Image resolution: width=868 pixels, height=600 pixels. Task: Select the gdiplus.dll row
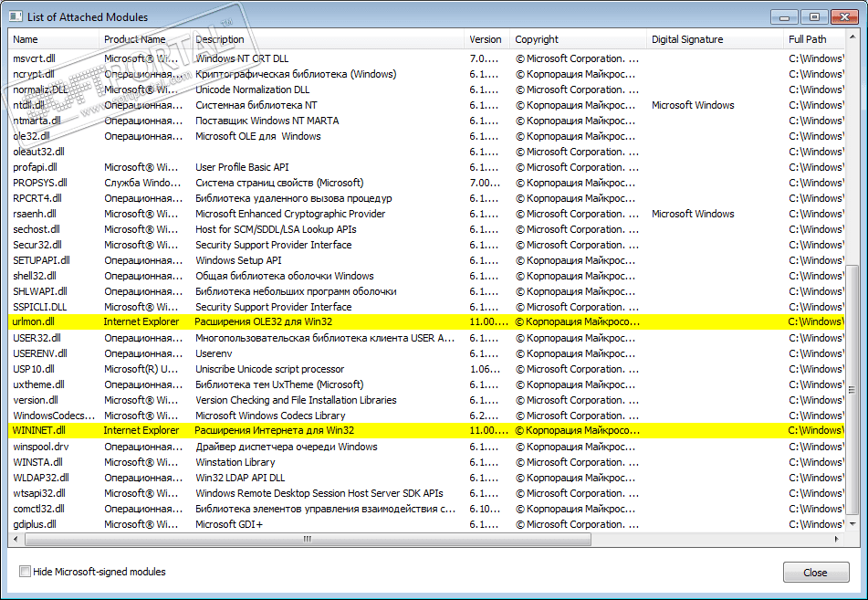click(x=426, y=524)
